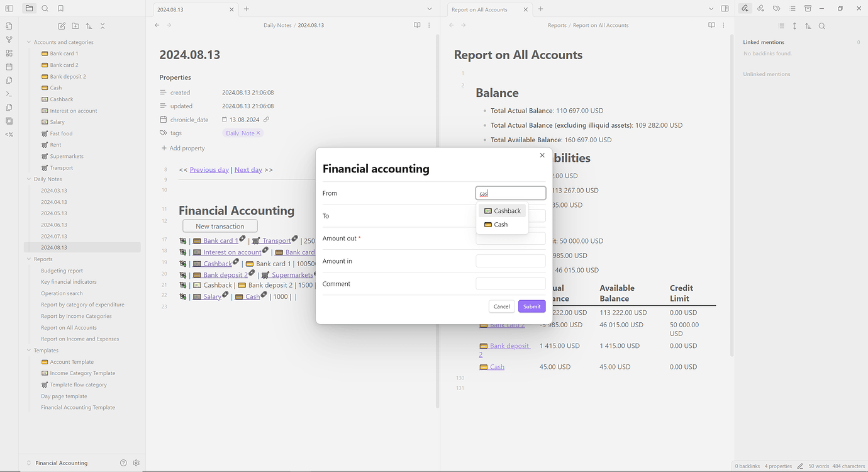Select Cash from the From suggestions
Image resolution: width=868 pixels, height=472 pixels.
pyautogui.click(x=502, y=224)
